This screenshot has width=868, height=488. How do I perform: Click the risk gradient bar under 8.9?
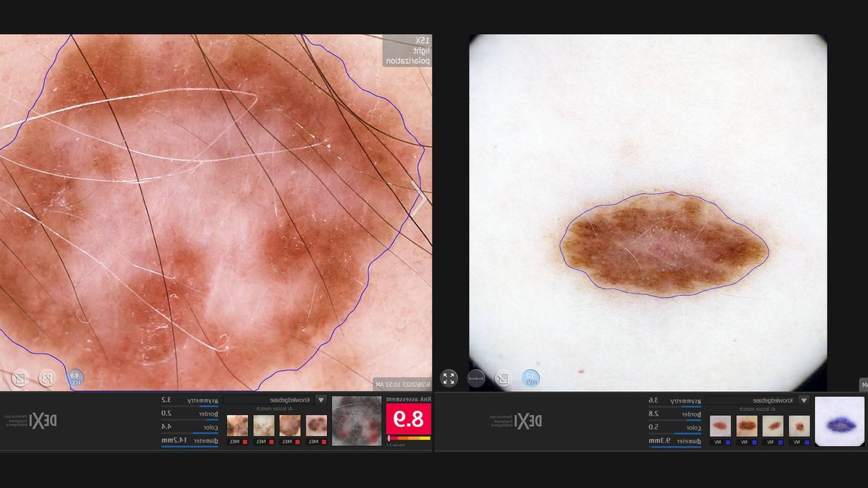pos(409,438)
